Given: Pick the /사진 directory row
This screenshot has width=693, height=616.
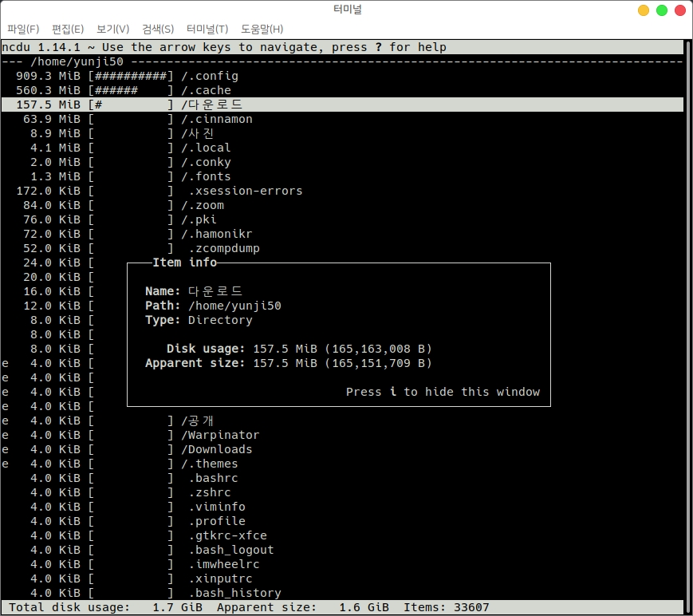Looking at the screenshot, I should pyautogui.click(x=197, y=133).
